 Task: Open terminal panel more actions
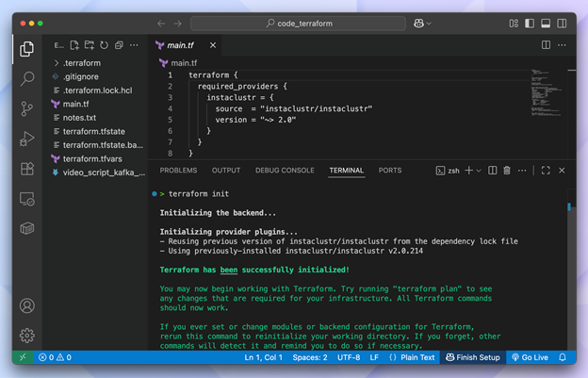click(x=522, y=171)
